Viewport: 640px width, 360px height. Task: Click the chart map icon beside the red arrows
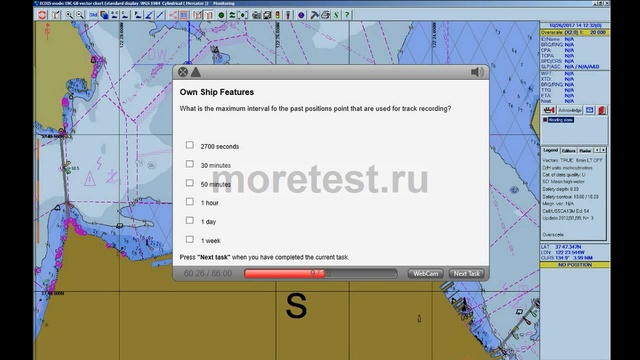tap(56, 15)
